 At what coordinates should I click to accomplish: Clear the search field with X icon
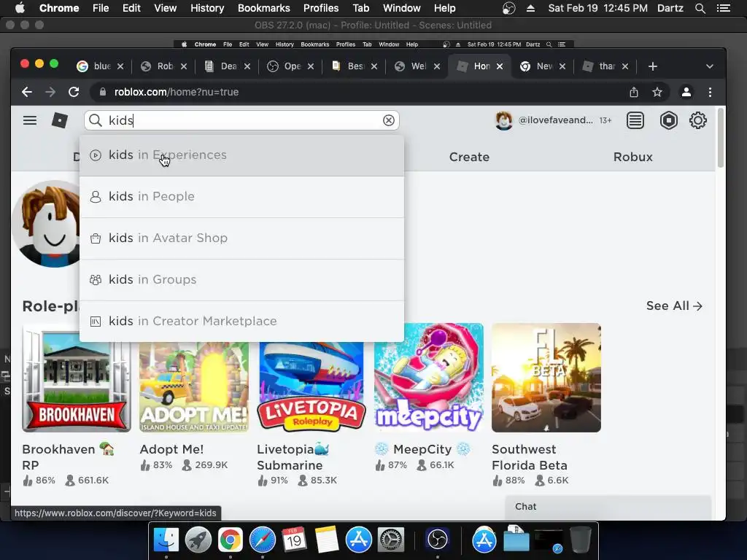coord(389,120)
